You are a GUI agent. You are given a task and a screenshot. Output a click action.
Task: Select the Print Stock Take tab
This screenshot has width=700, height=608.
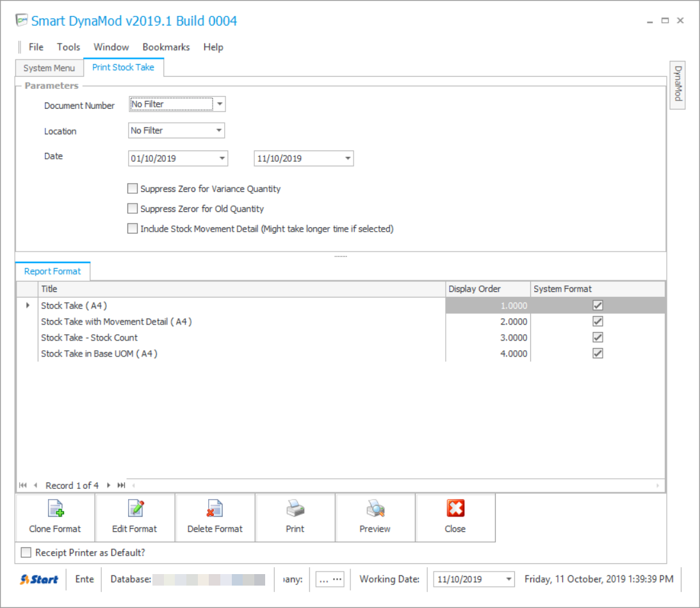tap(123, 67)
